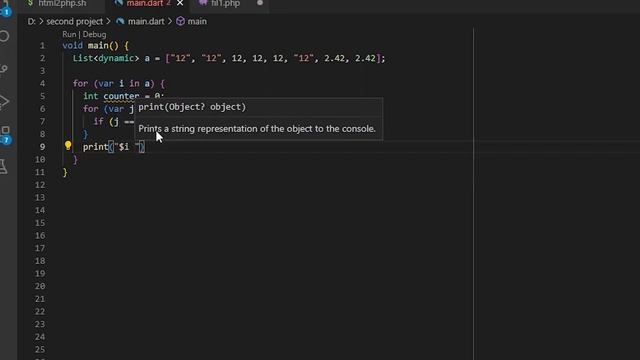Open the Search view in activity bar

coord(4,36)
